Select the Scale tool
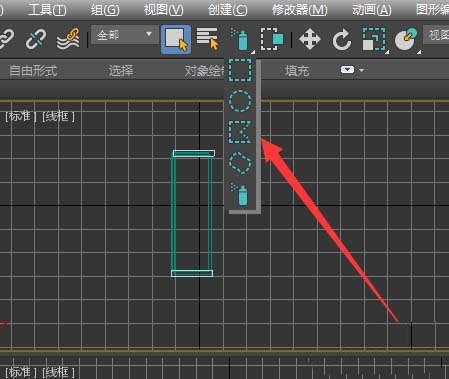Viewport: 449px width, 379px height. tap(374, 39)
